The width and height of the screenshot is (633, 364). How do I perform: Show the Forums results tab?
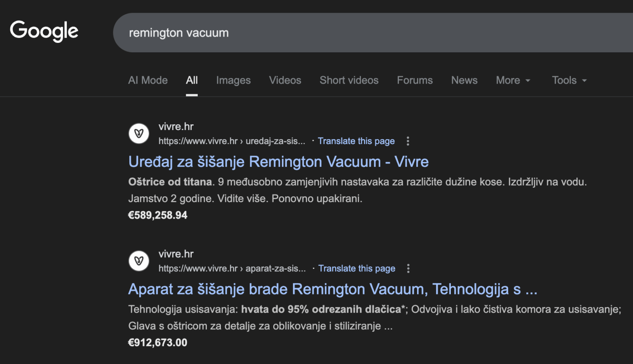pyautogui.click(x=415, y=80)
